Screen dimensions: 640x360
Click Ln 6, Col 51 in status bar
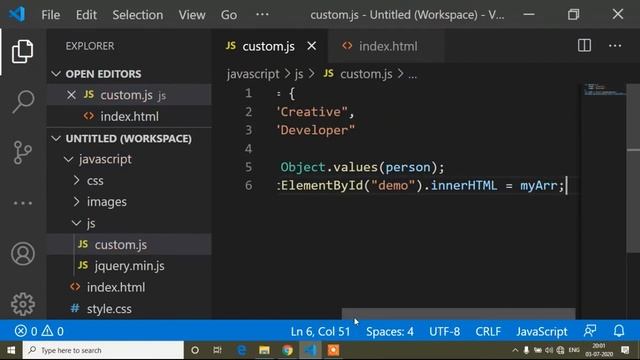320,331
